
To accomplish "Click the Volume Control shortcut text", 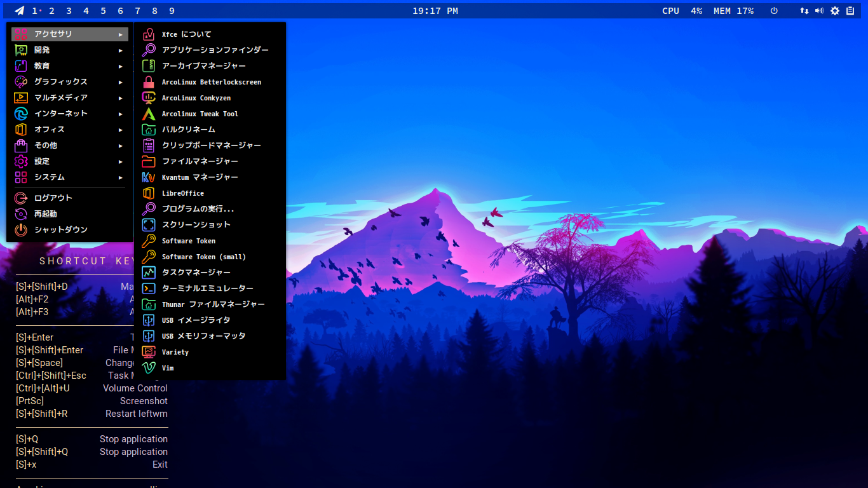I will 135,388.
